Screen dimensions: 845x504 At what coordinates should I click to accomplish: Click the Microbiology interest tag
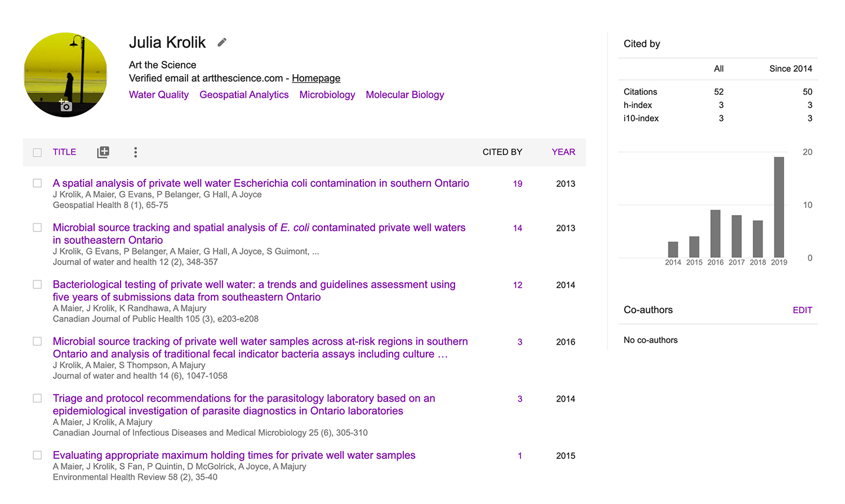click(327, 95)
